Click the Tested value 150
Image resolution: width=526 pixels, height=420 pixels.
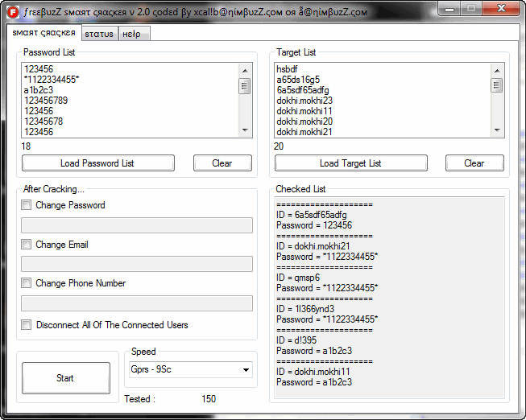pos(209,399)
